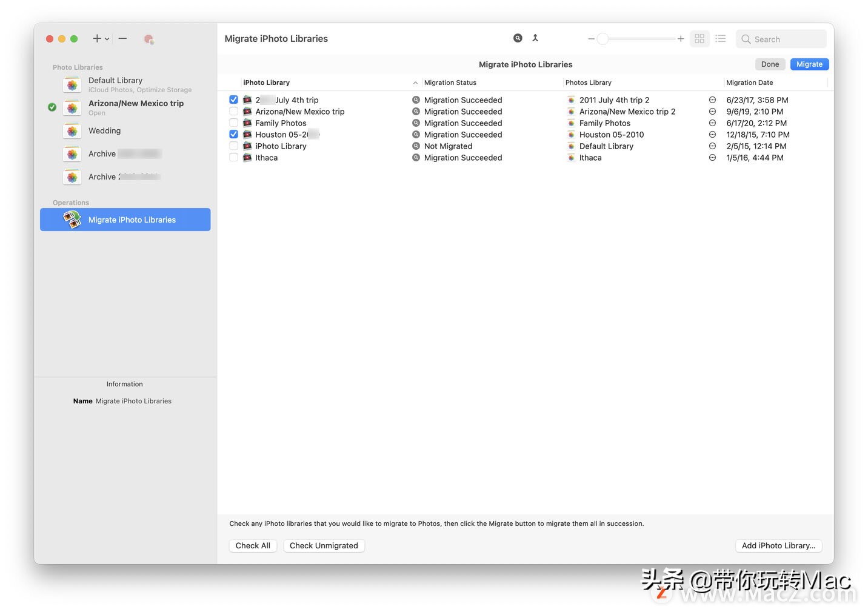Select the Not Migrated status text
The height and width of the screenshot is (609, 868).
(x=448, y=146)
